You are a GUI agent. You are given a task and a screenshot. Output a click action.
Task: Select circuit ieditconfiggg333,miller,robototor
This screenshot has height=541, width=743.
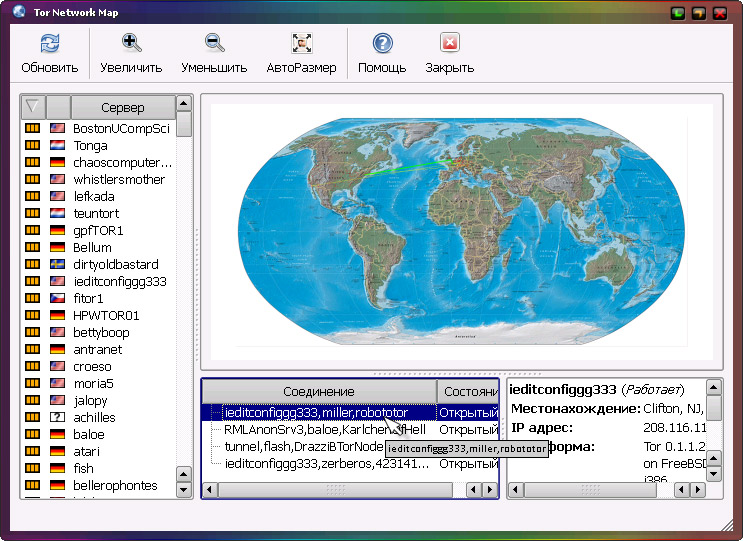(x=316, y=413)
